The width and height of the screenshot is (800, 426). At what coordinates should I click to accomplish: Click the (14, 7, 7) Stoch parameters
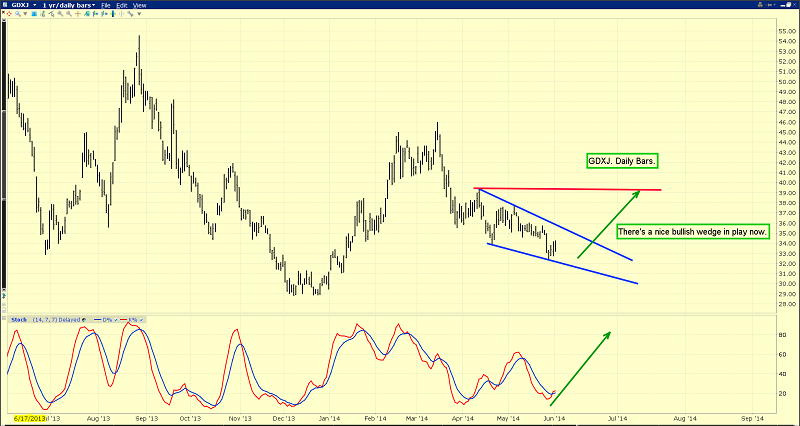44,320
